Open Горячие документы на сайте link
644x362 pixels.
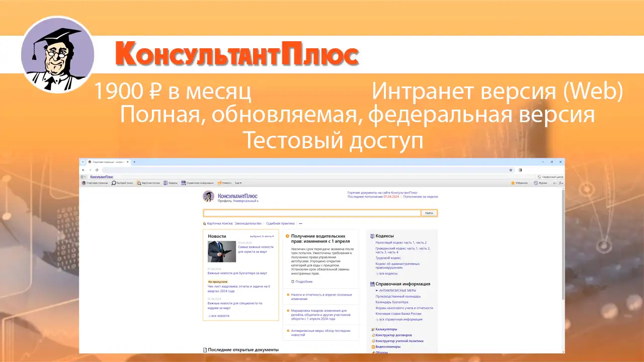[x=382, y=193]
